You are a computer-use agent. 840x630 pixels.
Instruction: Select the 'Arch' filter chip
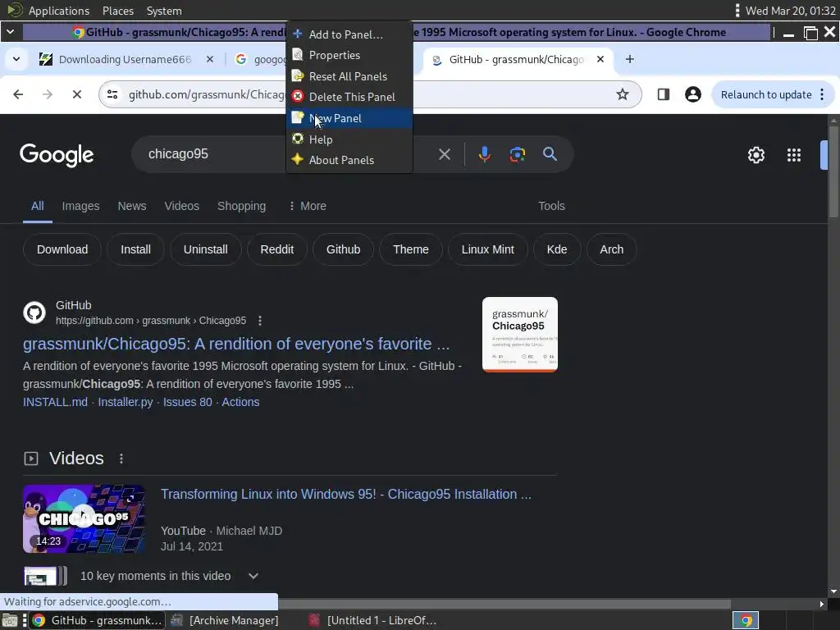(x=611, y=249)
